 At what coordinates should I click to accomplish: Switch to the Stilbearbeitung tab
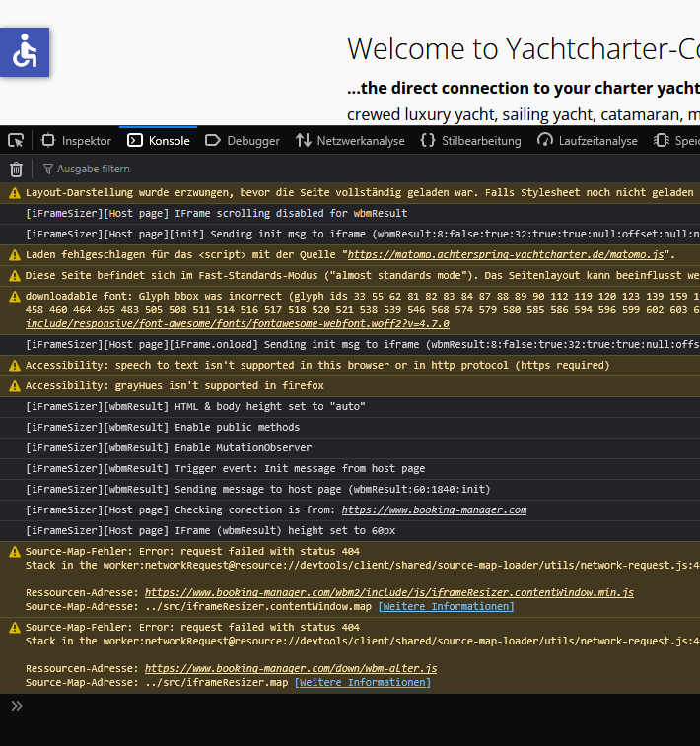coord(470,141)
